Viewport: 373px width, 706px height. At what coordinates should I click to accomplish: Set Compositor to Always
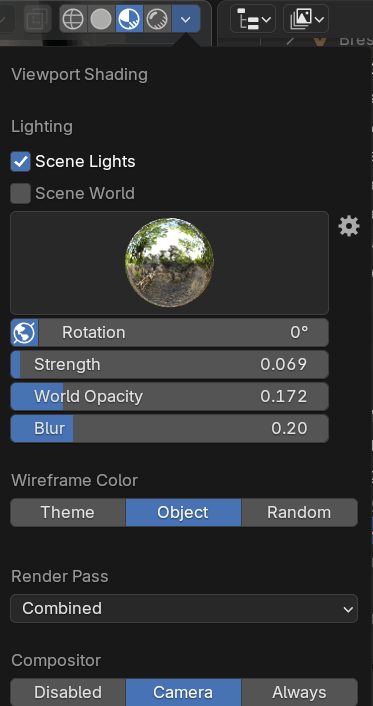(299, 692)
